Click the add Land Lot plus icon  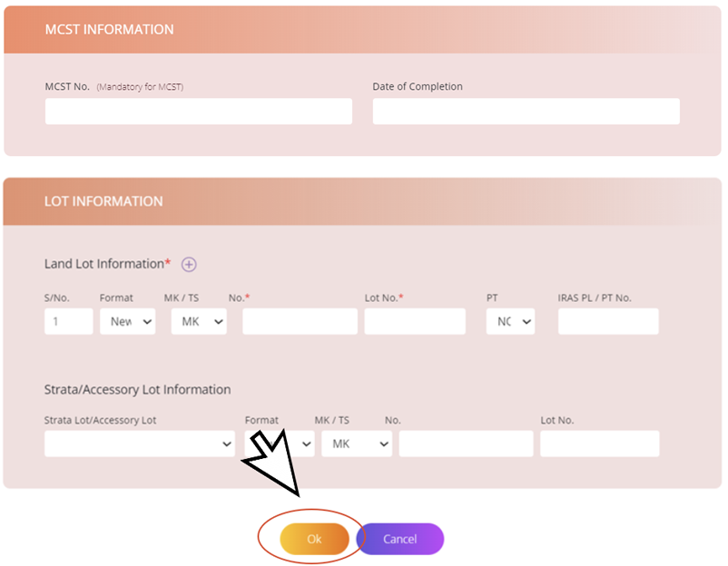189,264
